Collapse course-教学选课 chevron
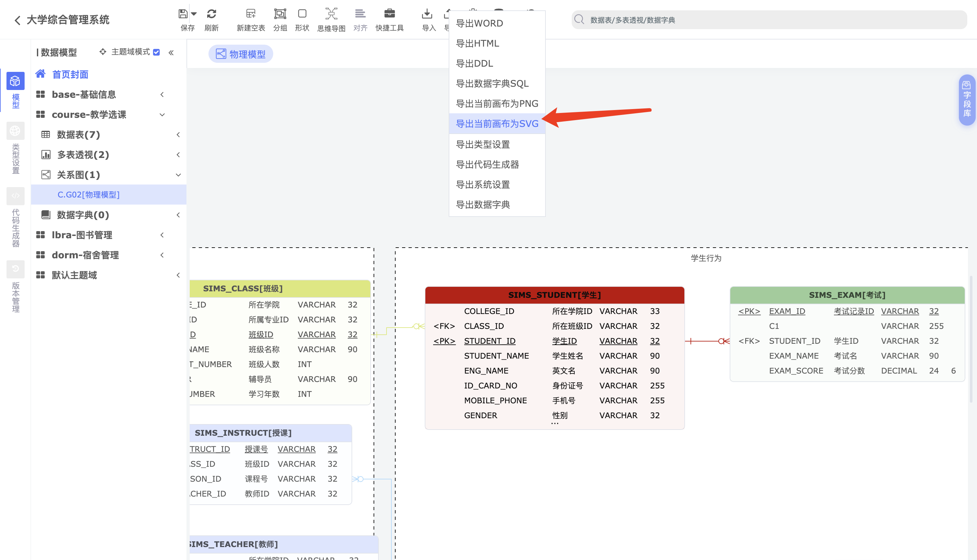This screenshot has height=560, width=977. [x=162, y=115]
